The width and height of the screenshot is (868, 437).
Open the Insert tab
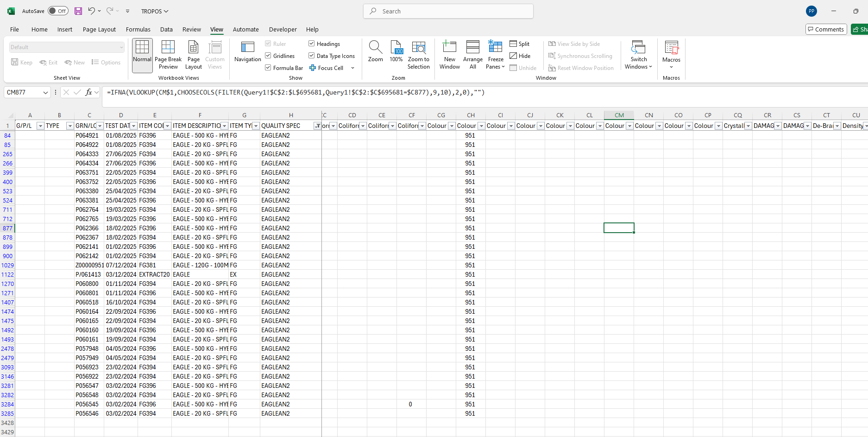tap(65, 29)
